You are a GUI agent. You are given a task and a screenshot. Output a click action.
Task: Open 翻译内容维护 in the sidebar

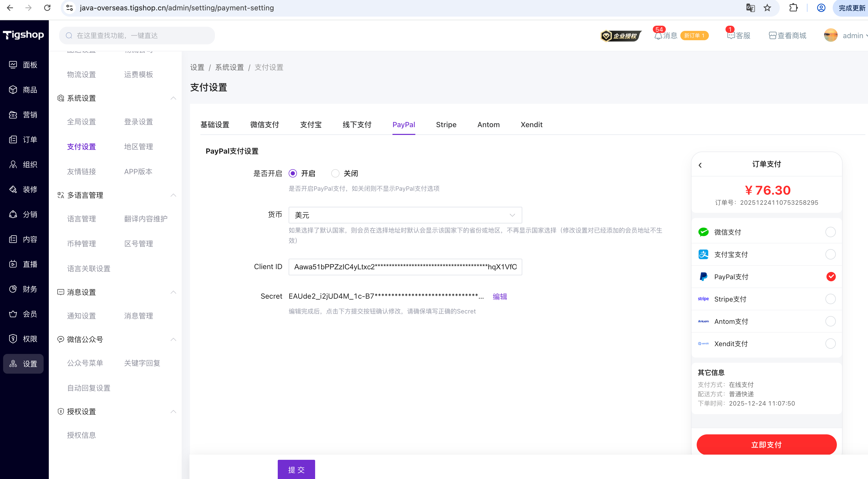146,219
